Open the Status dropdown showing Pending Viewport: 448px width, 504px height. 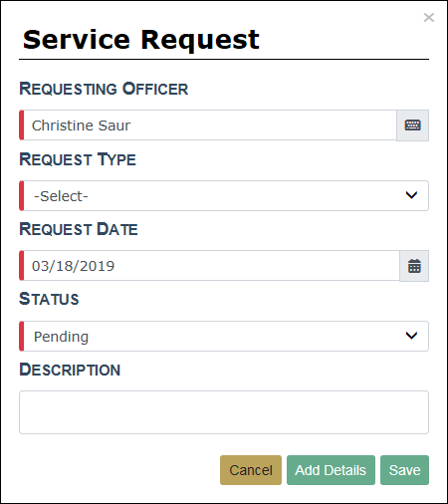click(x=224, y=336)
